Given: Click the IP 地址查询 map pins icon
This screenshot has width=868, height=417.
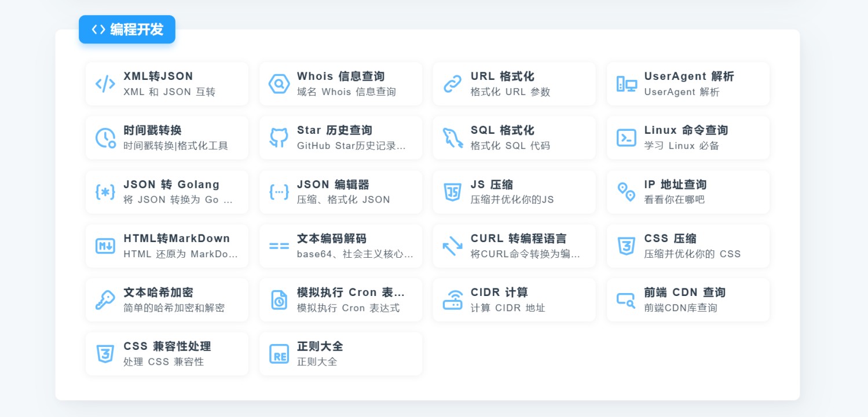Looking at the screenshot, I should 627,192.
